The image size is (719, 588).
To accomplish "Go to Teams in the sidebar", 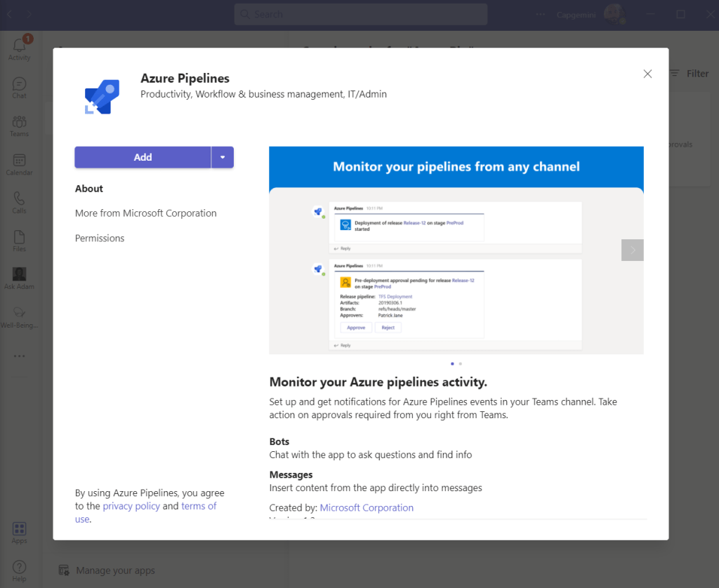I will 19,125.
